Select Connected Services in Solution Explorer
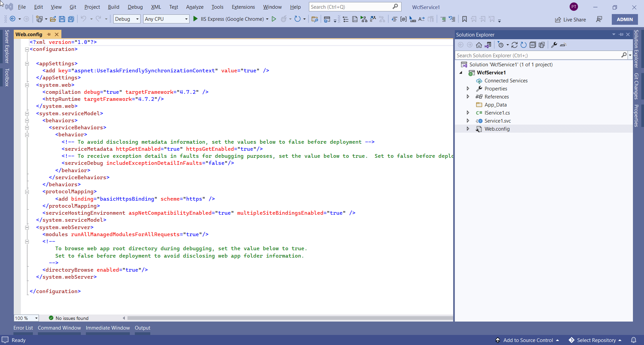Image resolution: width=644 pixels, height=345 pixels. [506, 81]
